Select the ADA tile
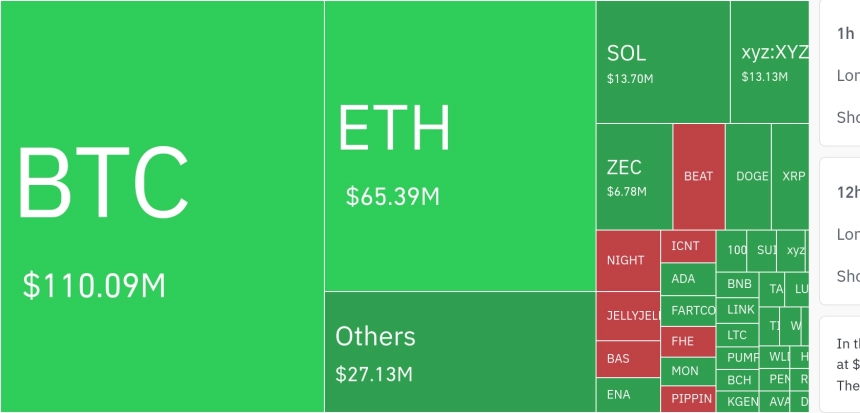This screenshot has height=413, width=860. pos(688,279)
